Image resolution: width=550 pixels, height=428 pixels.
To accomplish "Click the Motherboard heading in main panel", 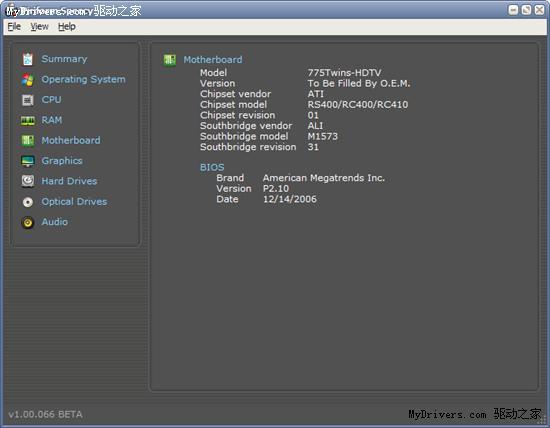I will (213, 60).
